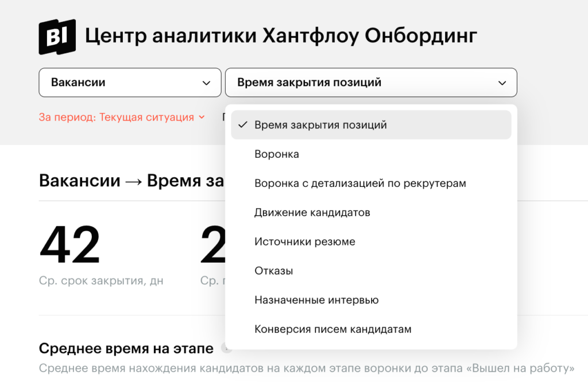Open the Источники резюме report
588x382 pixels.
[x=304, y=241]
